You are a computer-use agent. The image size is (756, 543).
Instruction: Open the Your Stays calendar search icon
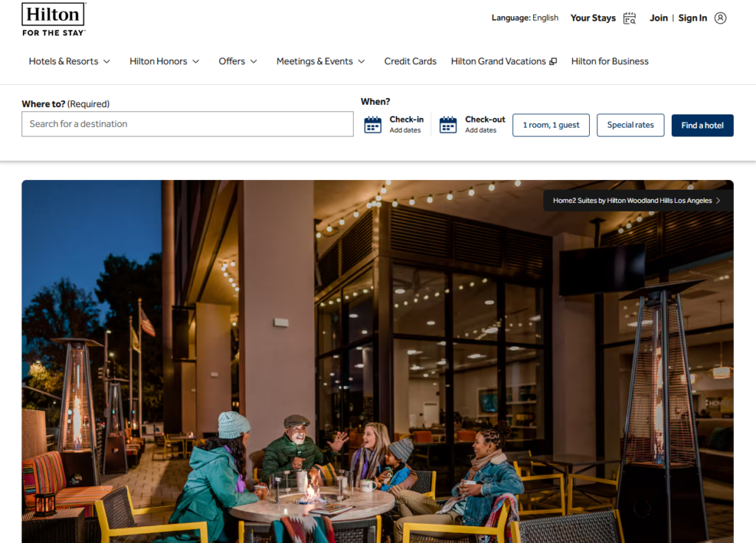629,18
